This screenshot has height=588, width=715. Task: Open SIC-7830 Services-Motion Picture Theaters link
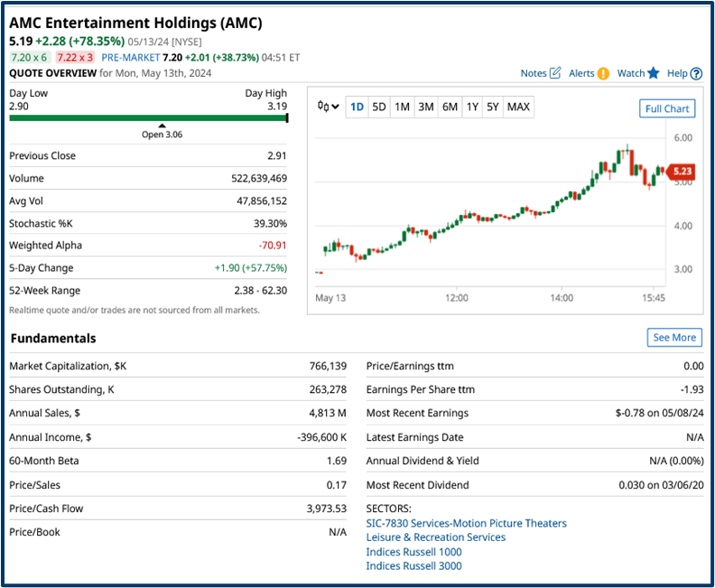click(466, 523)
